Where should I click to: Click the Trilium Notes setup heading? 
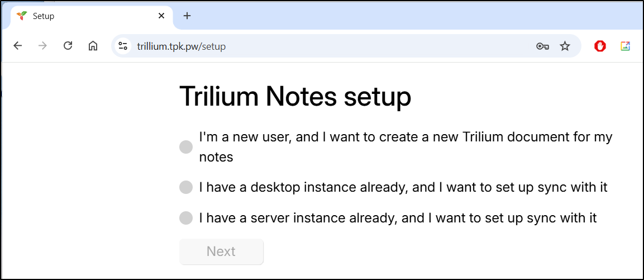tap(295, 96)
